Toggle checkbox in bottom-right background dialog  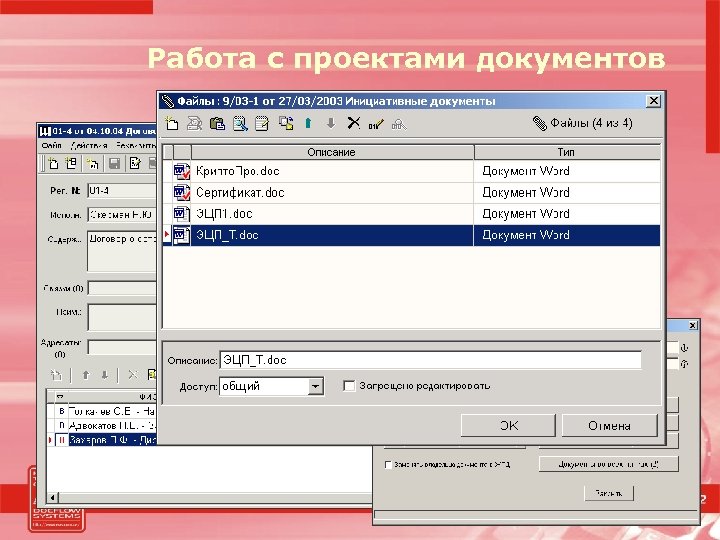click(x=388, y=465)
